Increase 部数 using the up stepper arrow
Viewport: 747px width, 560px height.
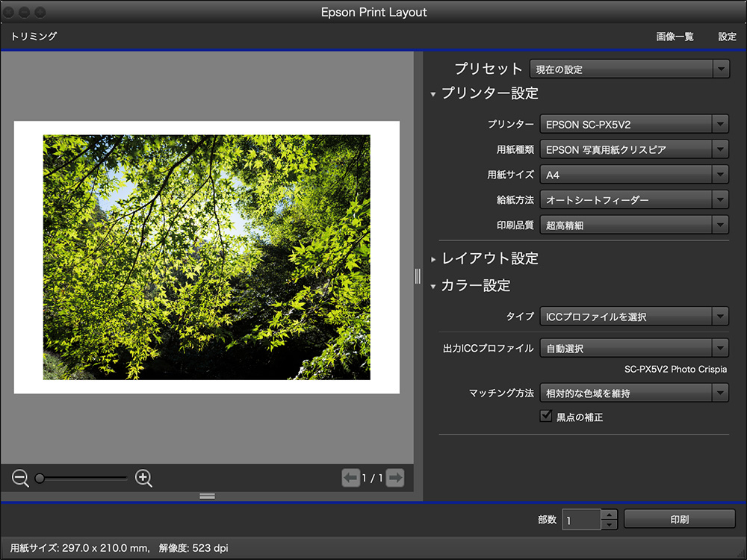[x=610, y=514]
